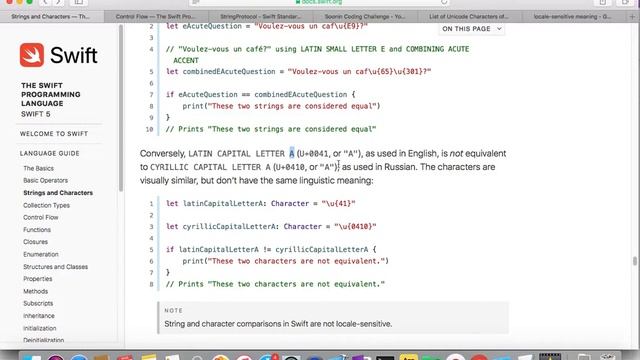Click 'if eAcuteQuestion == combinedEAcuteQuestion' line

(x=260, y=94)
